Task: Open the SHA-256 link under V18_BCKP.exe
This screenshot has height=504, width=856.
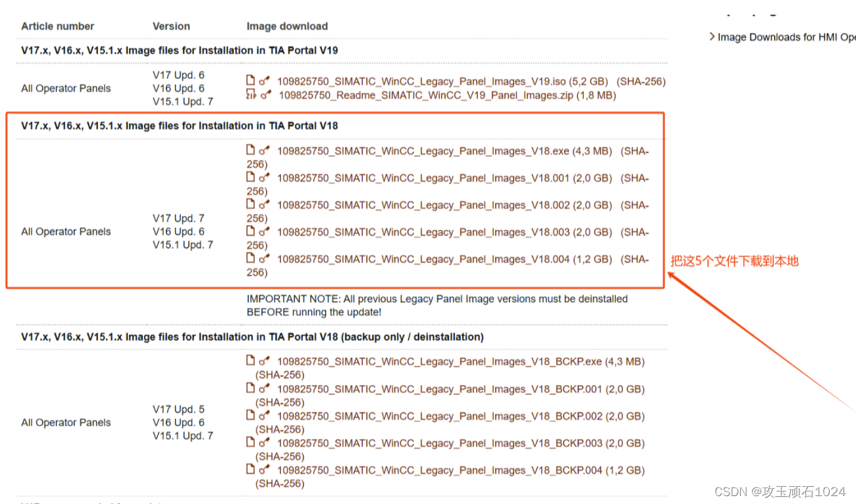Action: [280, 375]
